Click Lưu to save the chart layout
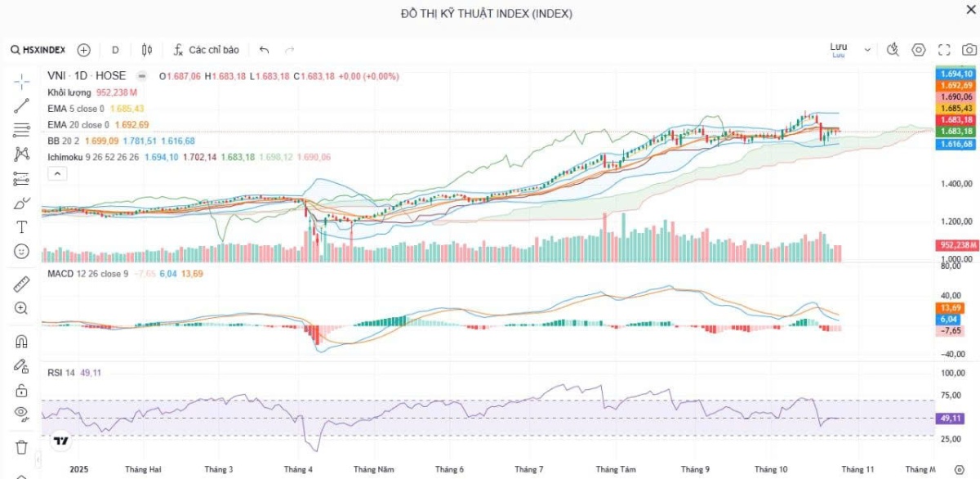 tap(838, 47)
